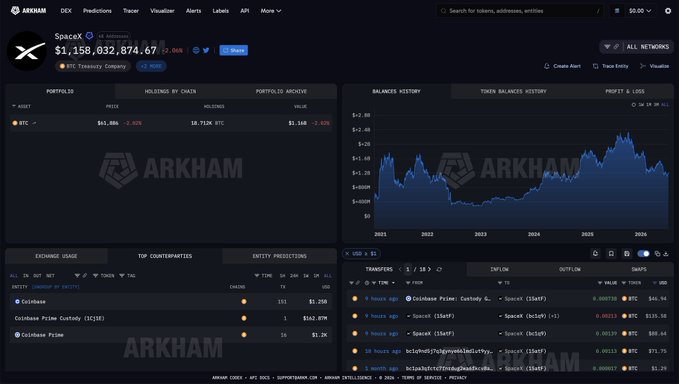Click the Trace Entity icon

tap(595, 66)
